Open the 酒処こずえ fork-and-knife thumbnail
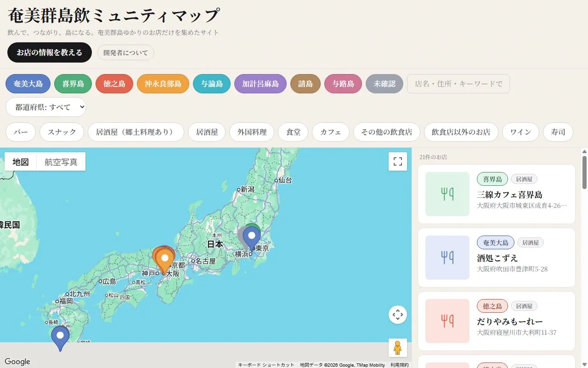Image resolution: width=588 pixels, height=368 pixels. (x=447, y=258)
